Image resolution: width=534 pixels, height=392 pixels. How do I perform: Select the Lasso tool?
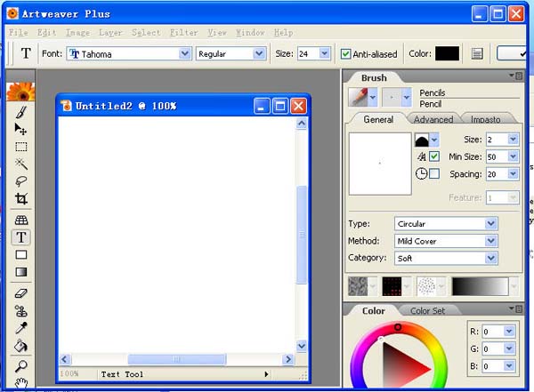point(21,181)
